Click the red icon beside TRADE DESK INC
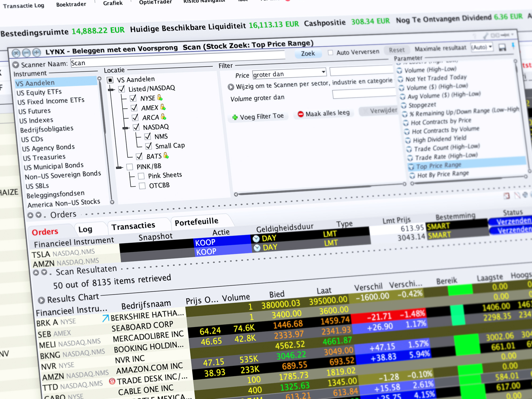Screen dimensions: 532x399 tap(112, 381)
